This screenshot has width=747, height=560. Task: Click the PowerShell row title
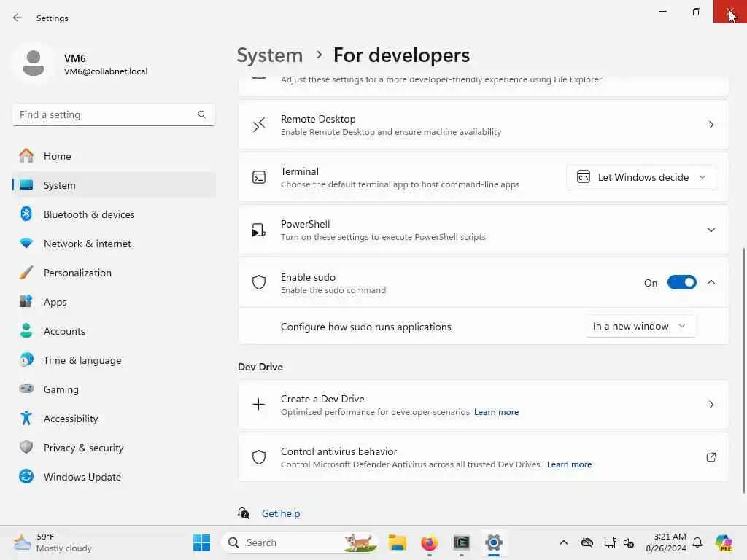[x=305, y=224]
